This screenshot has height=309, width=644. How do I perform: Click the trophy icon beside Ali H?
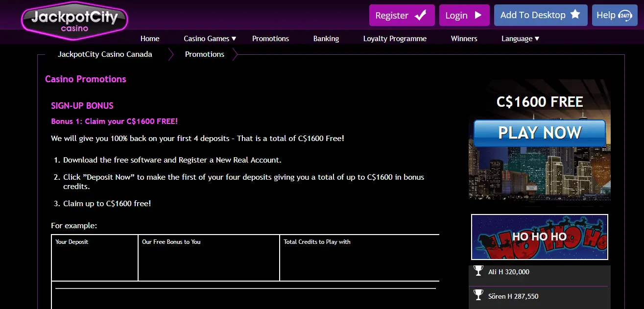coord(478,271)
